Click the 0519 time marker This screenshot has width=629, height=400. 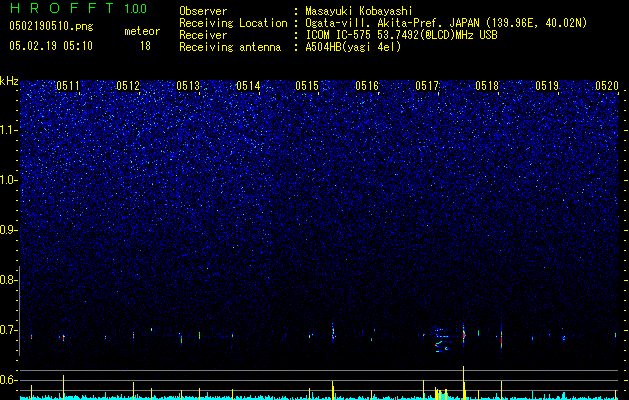(547, 86)
